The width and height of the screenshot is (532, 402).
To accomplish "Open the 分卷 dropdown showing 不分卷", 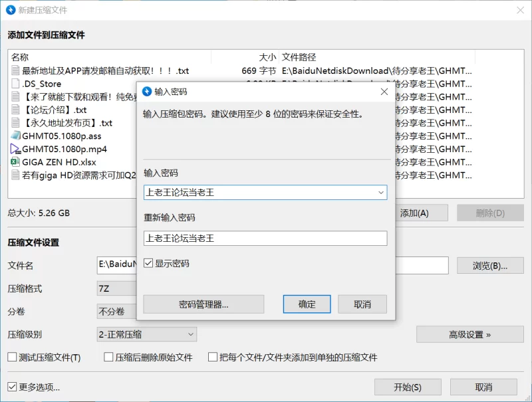I will point(117,312).
